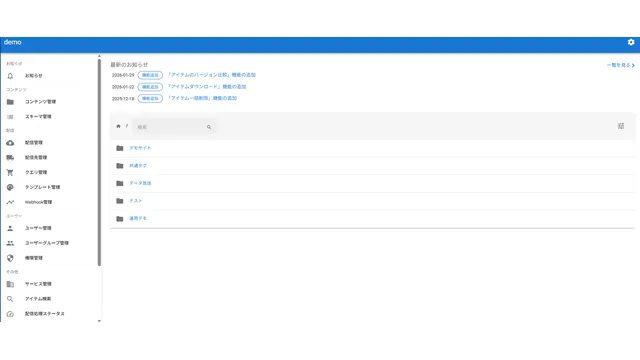Viewport: 640px width, 360px height.
Task: Click the sidebar scroll up arrow
Action: point(99,56)
